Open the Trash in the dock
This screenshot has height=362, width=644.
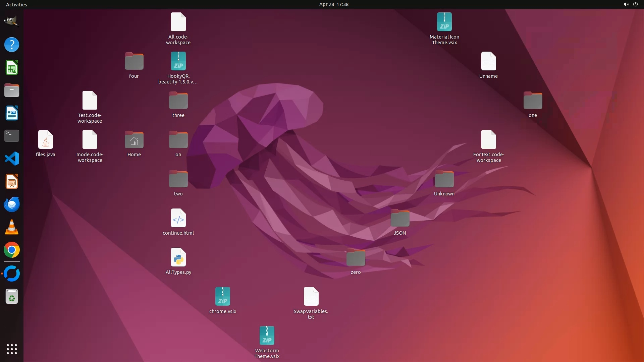pos(12,297)
